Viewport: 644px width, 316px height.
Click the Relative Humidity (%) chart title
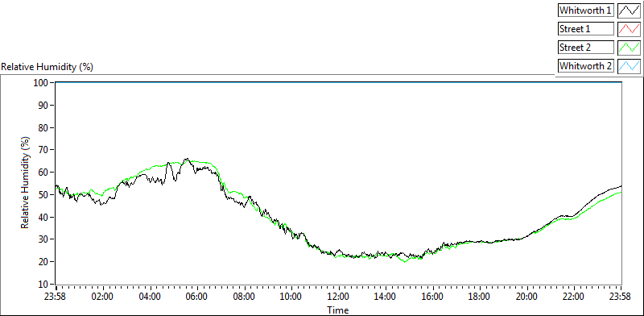pos(47,67)
